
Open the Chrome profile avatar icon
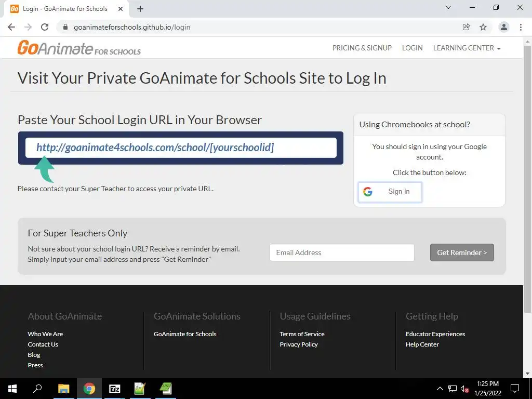(504, 27)
